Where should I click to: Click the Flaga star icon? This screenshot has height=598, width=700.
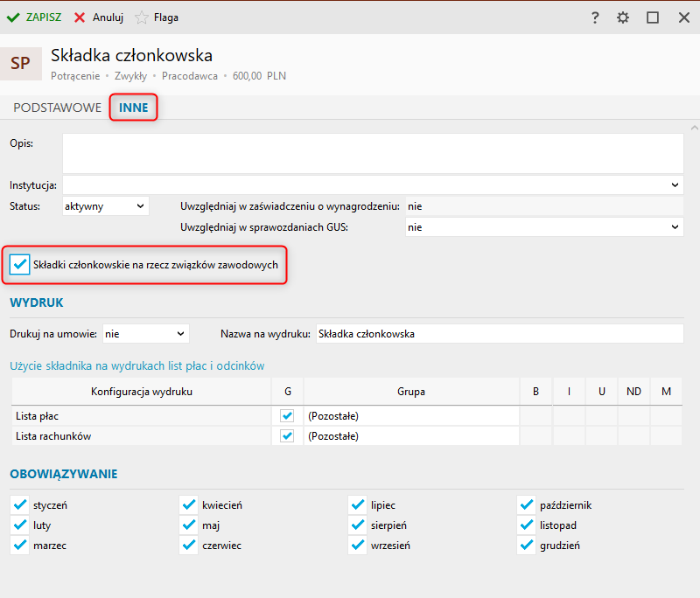pos(142,17)
